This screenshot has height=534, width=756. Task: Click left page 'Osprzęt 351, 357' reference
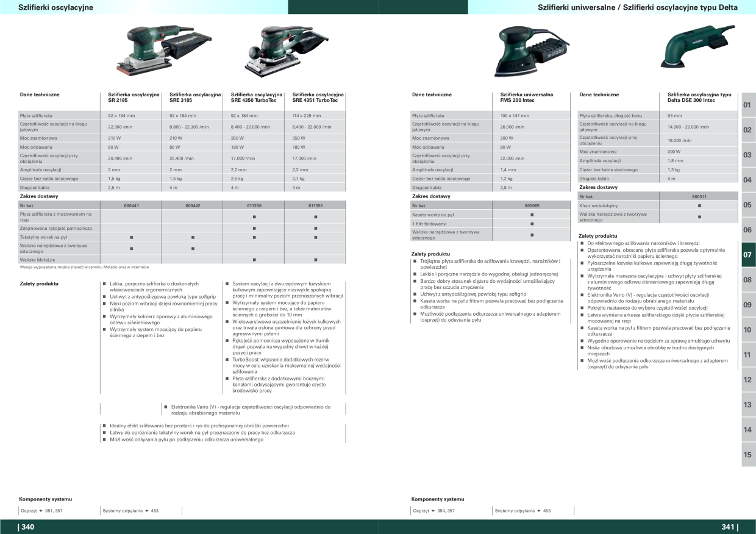coord(41,511)
